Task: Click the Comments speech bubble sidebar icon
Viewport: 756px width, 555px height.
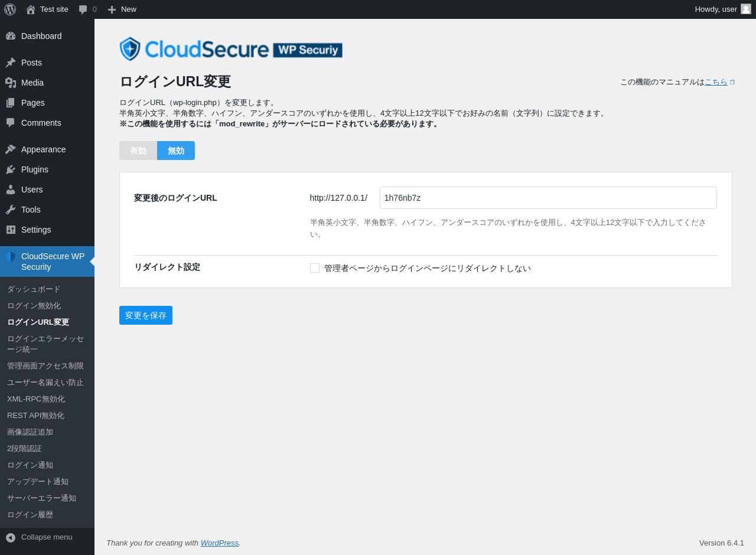Action: coord(11,123)
